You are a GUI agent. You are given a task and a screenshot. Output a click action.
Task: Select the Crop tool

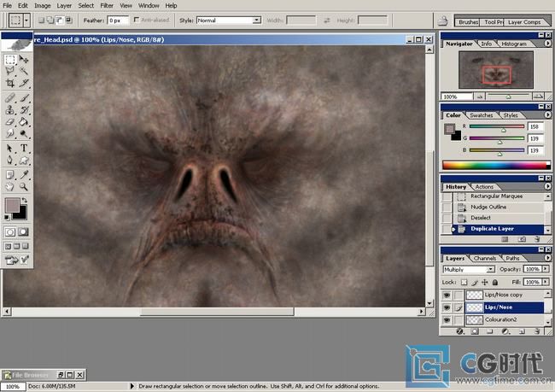(10, 83)
